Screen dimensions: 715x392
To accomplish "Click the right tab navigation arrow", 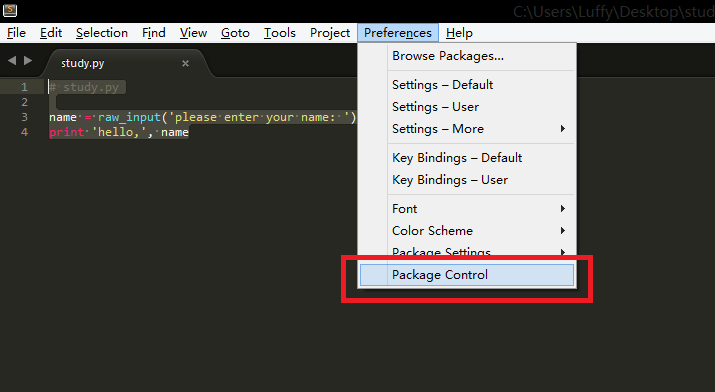I will pos(28,60).
